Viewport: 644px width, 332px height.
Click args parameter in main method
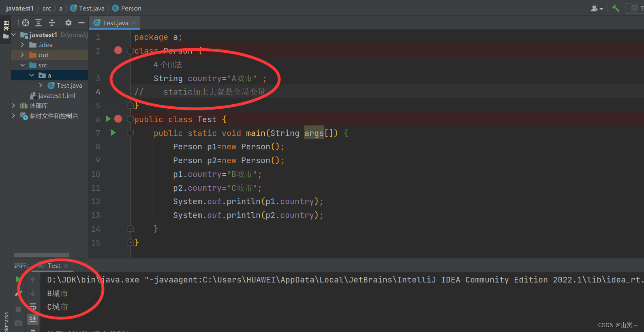click(314, 133)
